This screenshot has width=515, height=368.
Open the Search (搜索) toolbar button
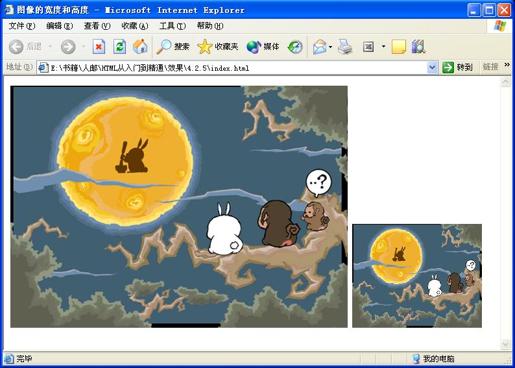173,47
